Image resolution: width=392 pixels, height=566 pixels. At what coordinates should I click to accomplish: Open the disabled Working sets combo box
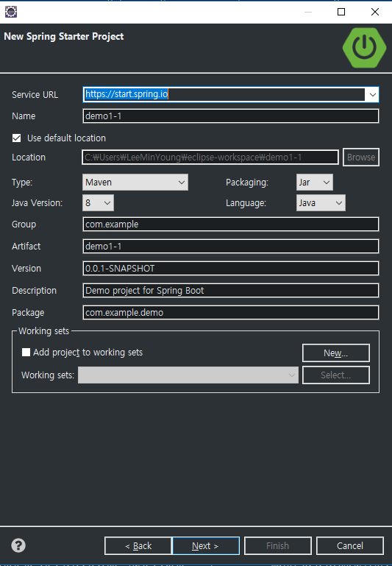point(188,375)
